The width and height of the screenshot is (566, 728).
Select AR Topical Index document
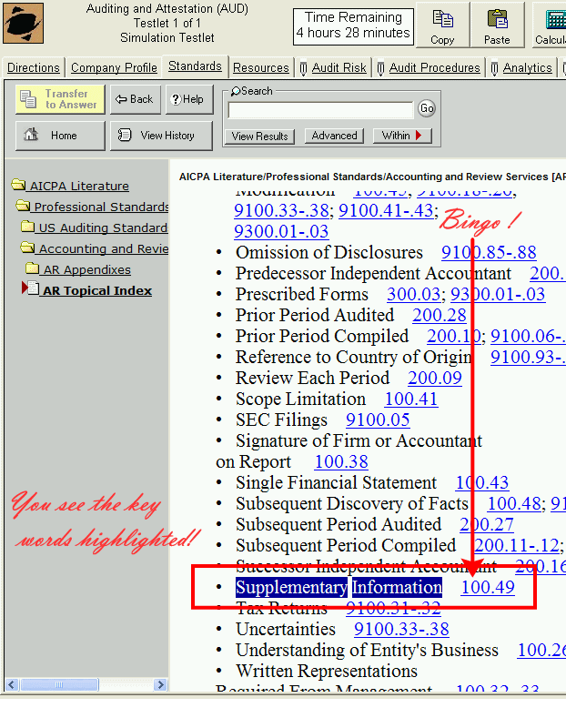(97, 290)
